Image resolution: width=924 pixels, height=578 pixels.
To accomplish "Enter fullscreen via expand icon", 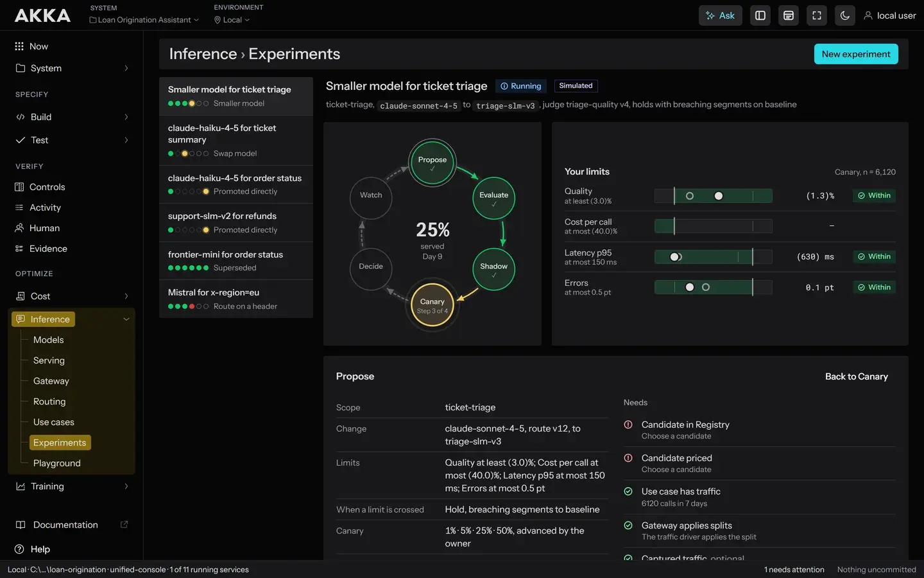I will pos(817,15).
